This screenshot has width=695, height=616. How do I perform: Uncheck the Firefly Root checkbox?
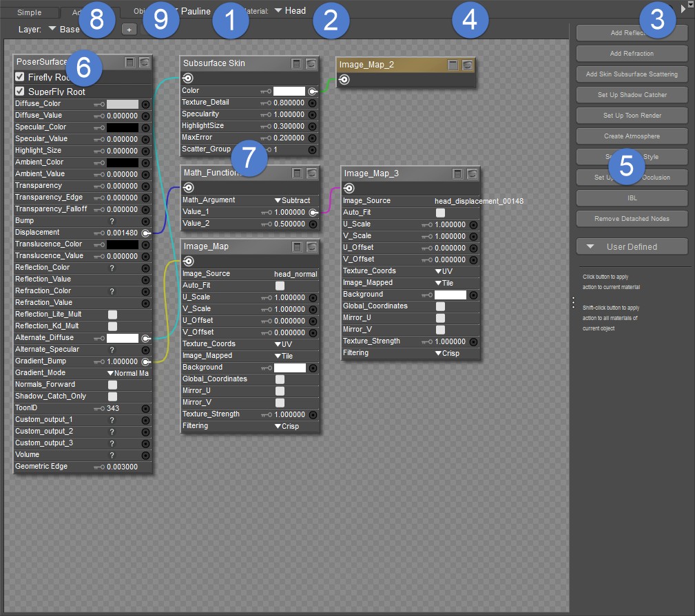pyautogui.click(x=20, y=77)
